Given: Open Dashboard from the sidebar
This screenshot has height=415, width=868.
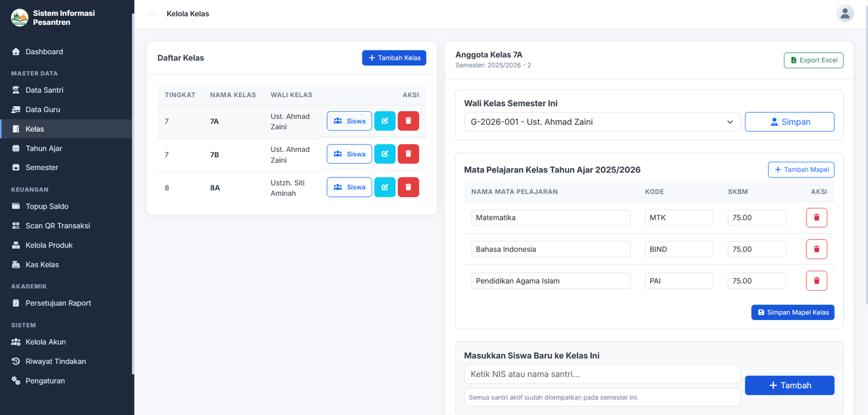Looking at the screenshot, I should 66,52.
